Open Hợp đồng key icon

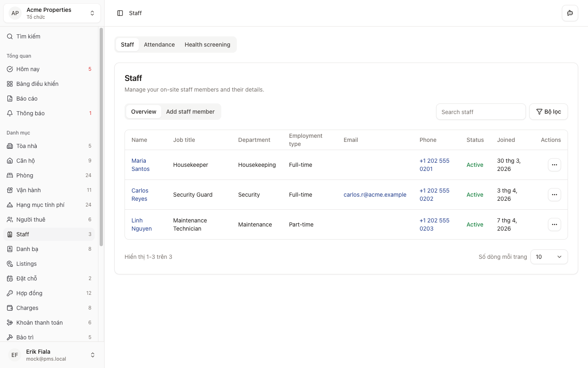pos(10,293)
